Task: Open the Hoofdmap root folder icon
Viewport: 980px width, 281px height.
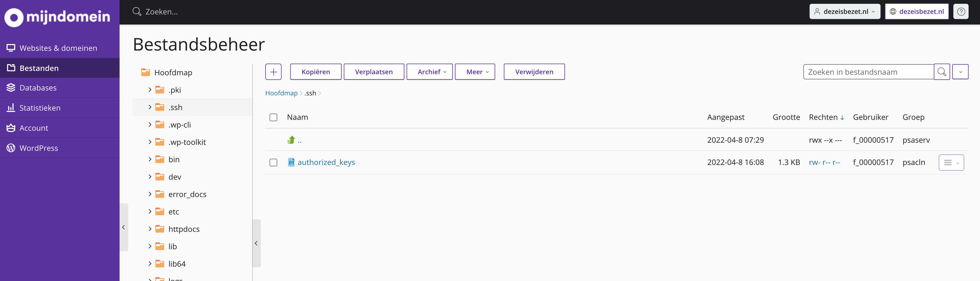Action: (x=146, y=72)
